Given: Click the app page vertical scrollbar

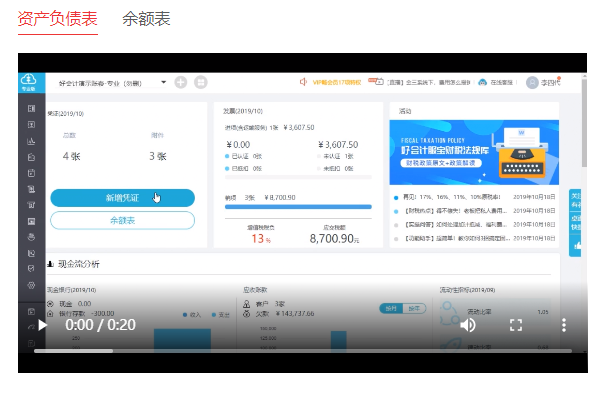Looking at the screenshot, I should (x=584, y=122).
